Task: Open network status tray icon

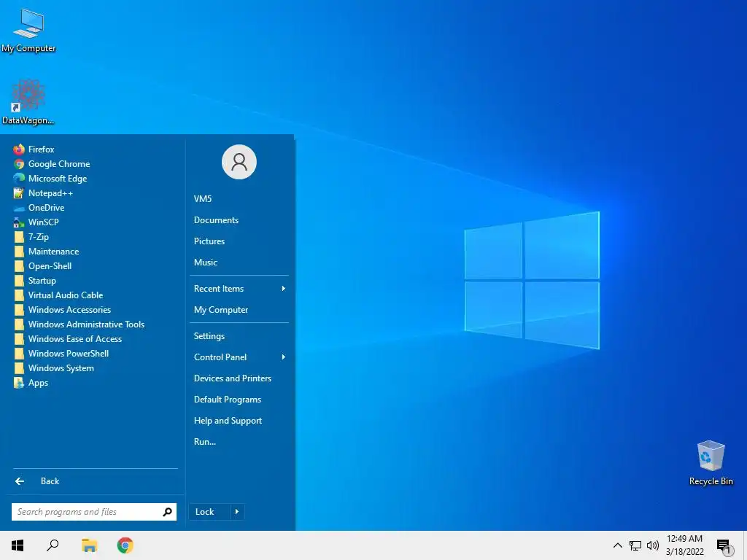Action: [635, 545]
